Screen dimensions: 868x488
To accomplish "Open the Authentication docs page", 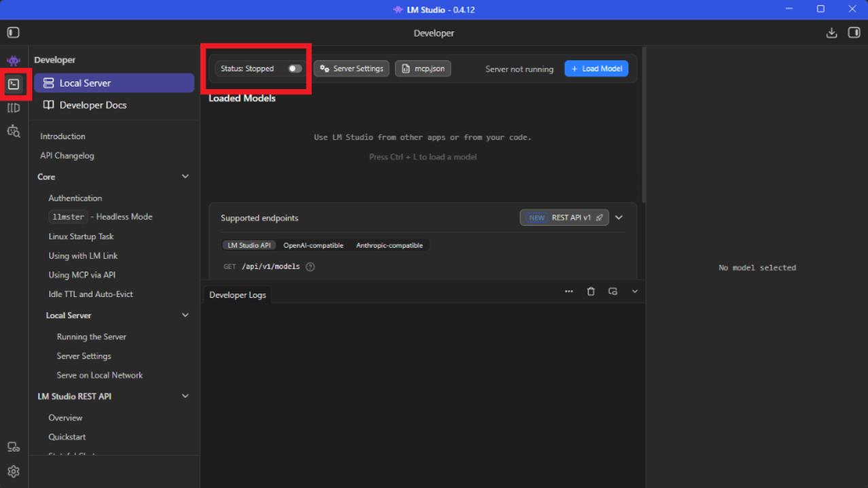I will (x=75, y=198).
